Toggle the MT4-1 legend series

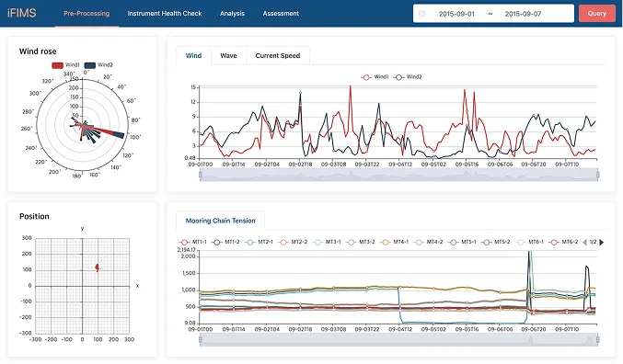coord(394,242)
